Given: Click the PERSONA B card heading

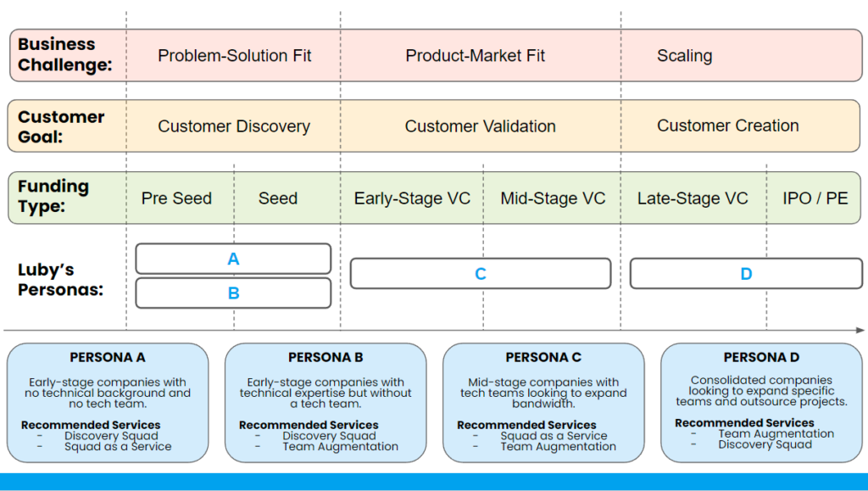Looking at the screenshot, I should pos(325,358).
